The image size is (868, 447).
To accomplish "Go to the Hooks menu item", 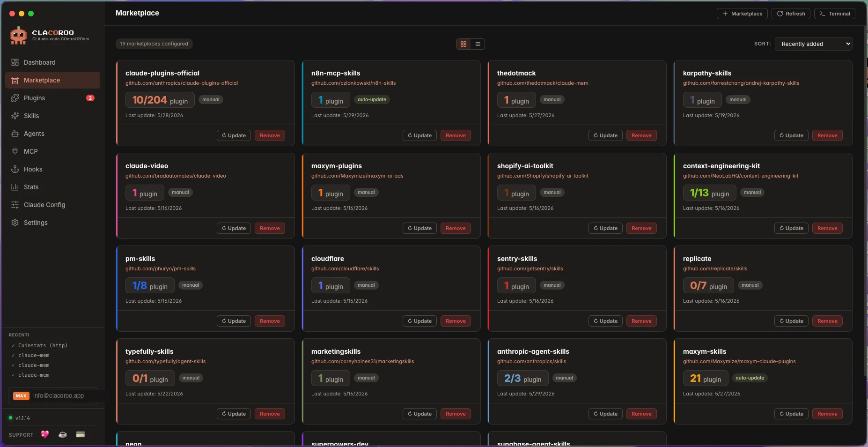I will click(x=52, y=169).
